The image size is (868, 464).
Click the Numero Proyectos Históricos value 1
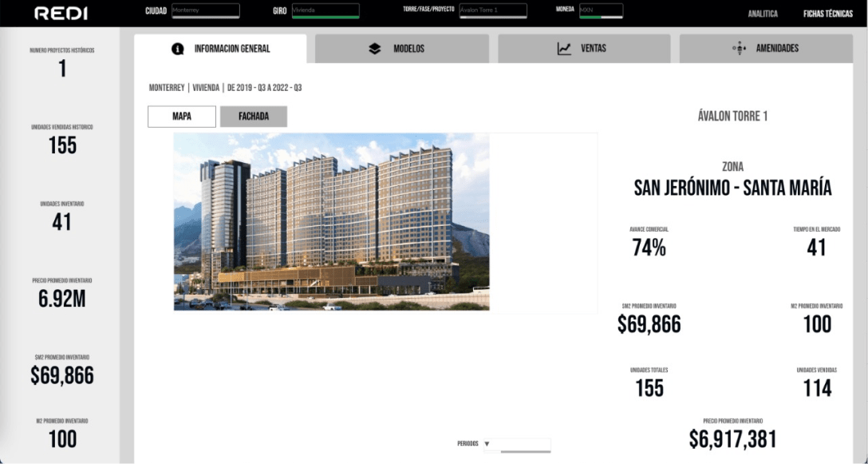62,69
